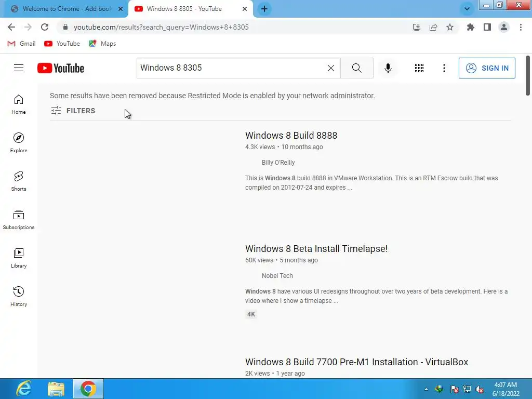Expand the FILTERS options
Viewport: 532px width, 399px height.
point(73,111)
